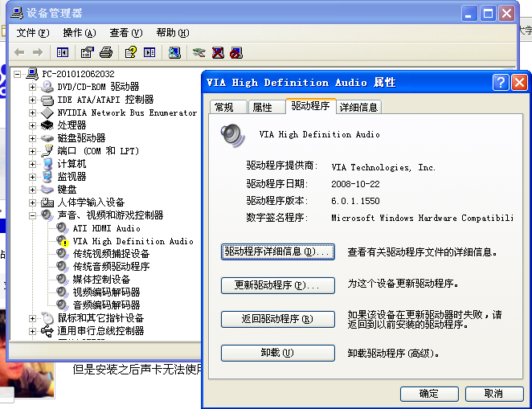Expand the IDE ATA/ATAPI 控制器 node

32,100
